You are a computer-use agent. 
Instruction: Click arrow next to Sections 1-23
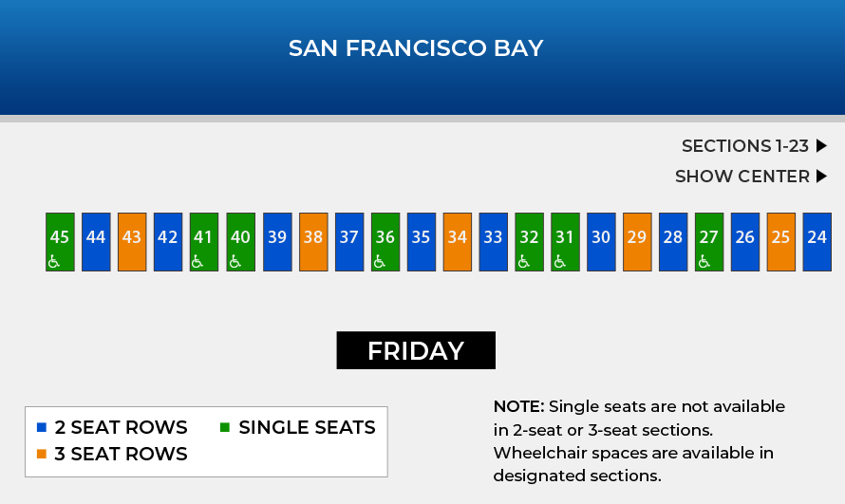point(821,145)
